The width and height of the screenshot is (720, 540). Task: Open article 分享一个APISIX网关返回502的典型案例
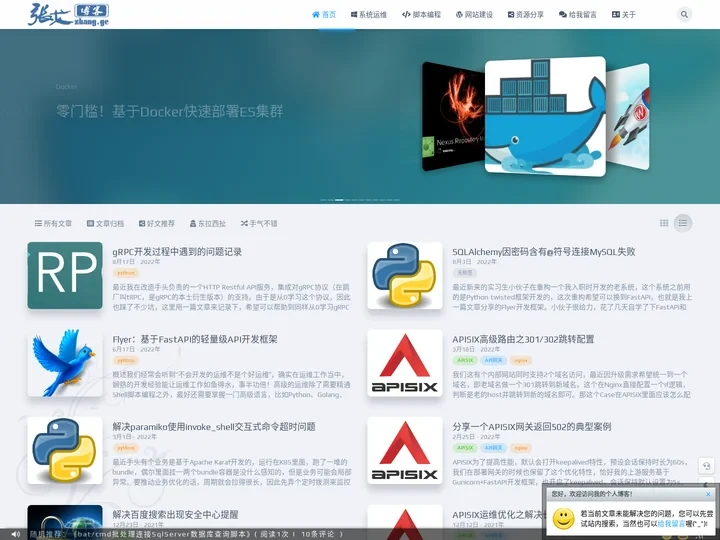point(532,427)
